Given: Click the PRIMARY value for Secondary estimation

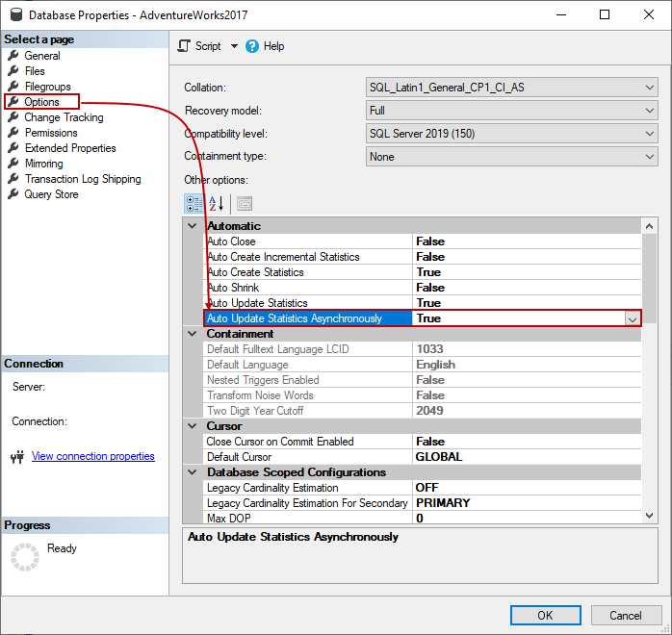Looking at the screenshot, I should point(443,503).
